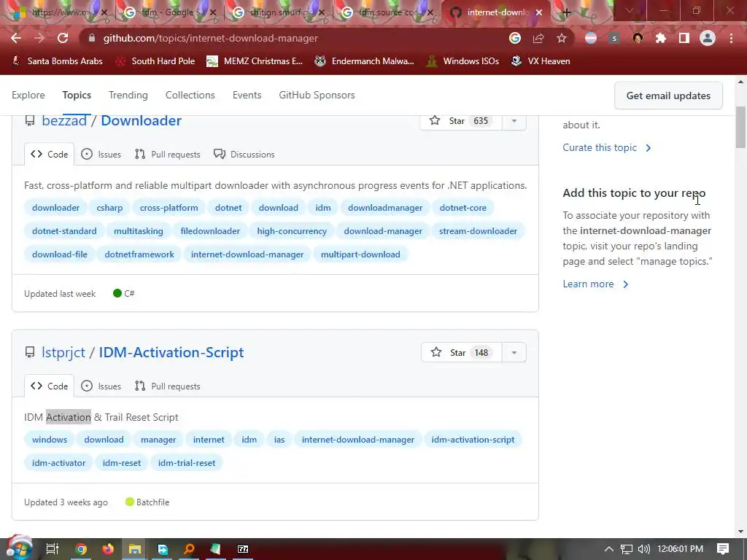Open the GitHub Sponsors navigation item
The height and width of the screenshot is (560, 747).
[x=317, y=95]
